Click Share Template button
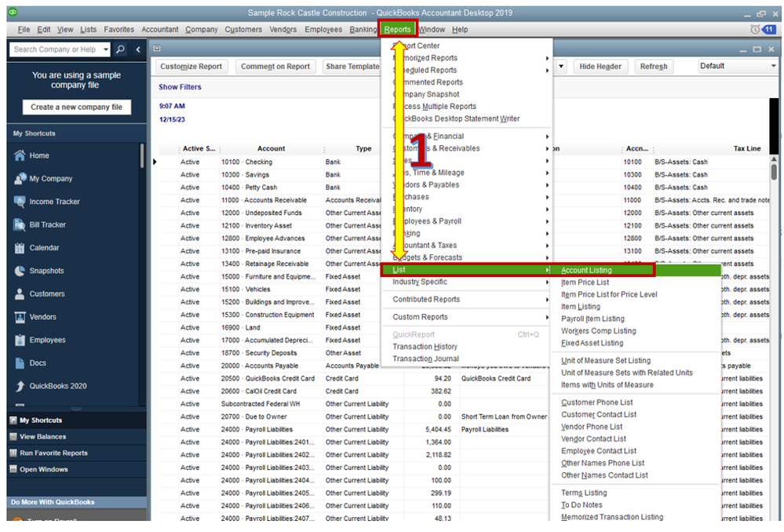The image size is (784, 532). tap(352, 67)
